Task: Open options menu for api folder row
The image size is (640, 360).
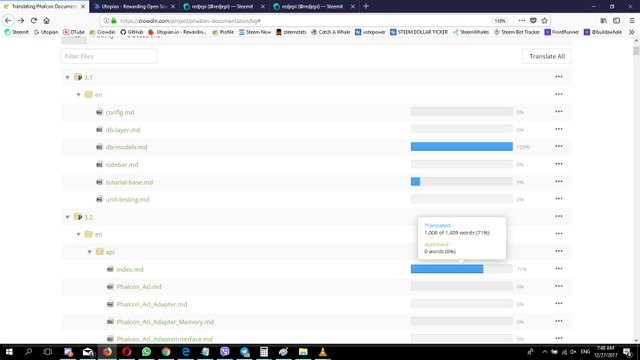Action: 558,251
